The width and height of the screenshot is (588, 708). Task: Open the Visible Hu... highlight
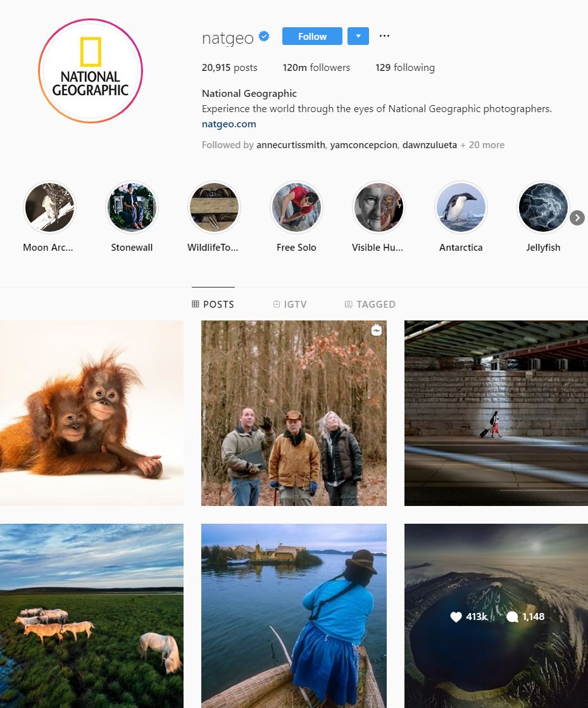378,207
